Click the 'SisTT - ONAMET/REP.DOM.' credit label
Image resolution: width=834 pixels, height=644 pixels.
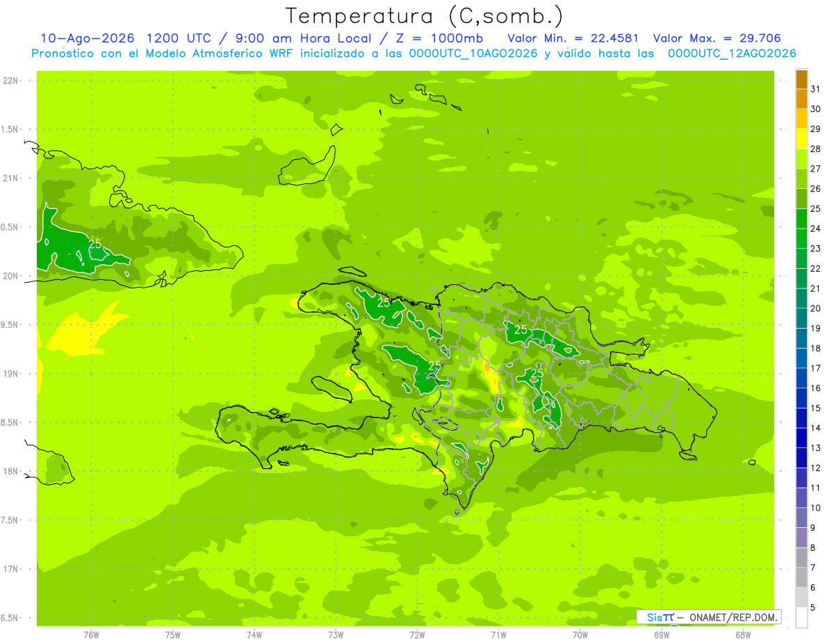click(x=709, y=617)
